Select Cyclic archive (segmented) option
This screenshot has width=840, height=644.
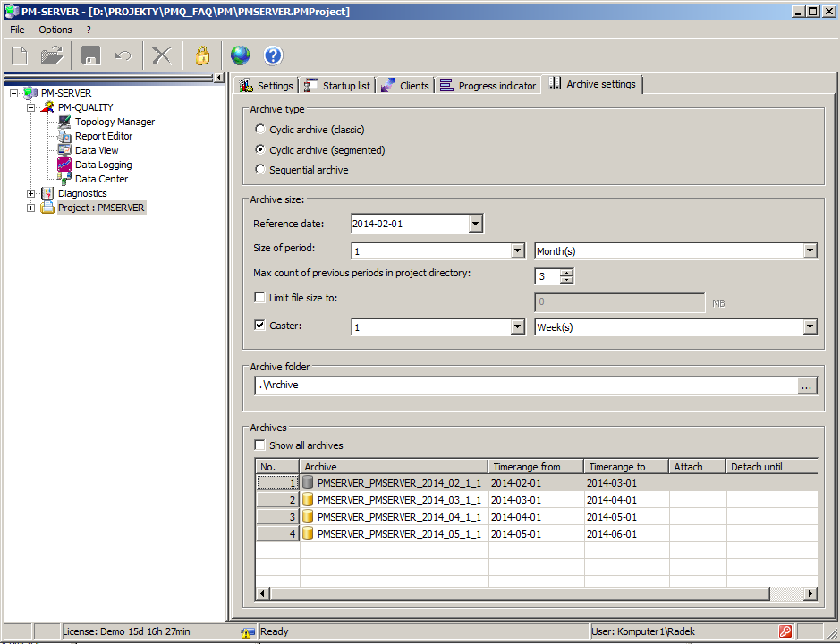[260, 149]
